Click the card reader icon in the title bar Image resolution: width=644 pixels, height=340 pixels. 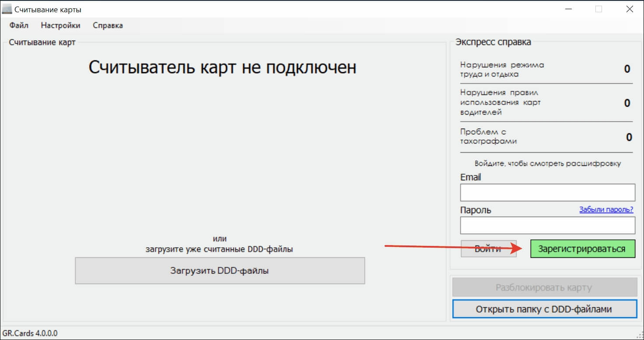click(6, 9)
